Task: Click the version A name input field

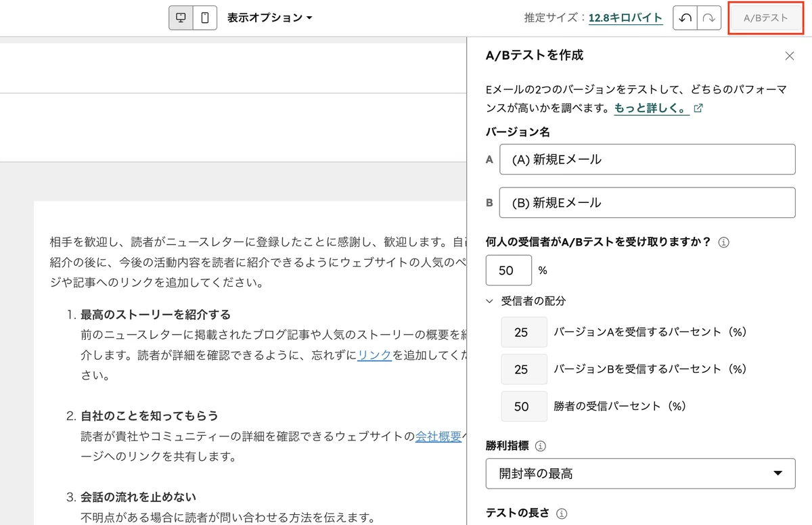Action: point(647,159)
